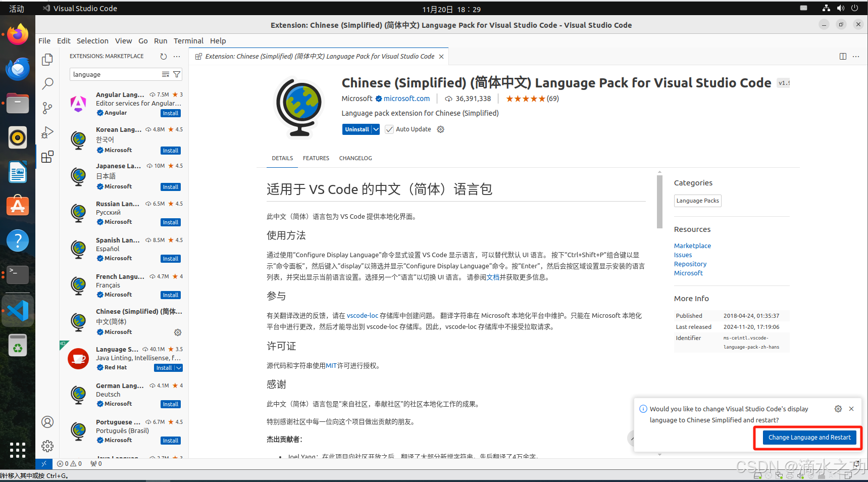The image size is (868, 482).
Task: Open Extensions view more actions menu
Action: [x=177, y=57]
